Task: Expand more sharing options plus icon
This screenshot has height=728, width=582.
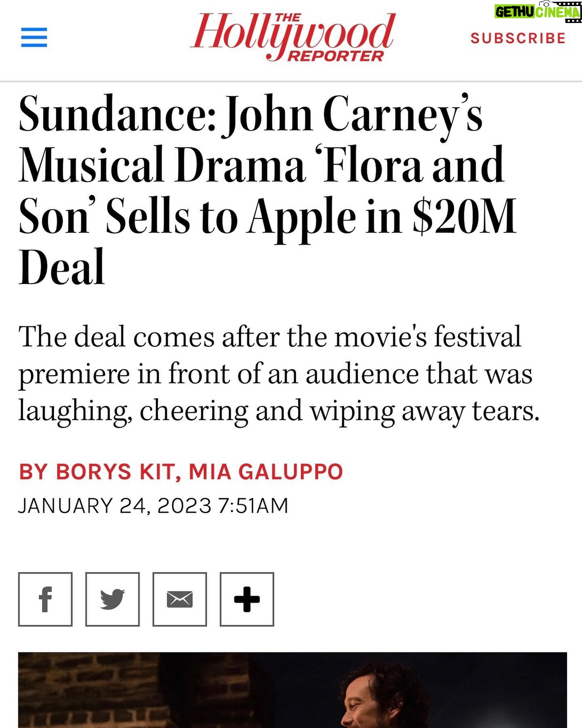Action: coord(247,599)
